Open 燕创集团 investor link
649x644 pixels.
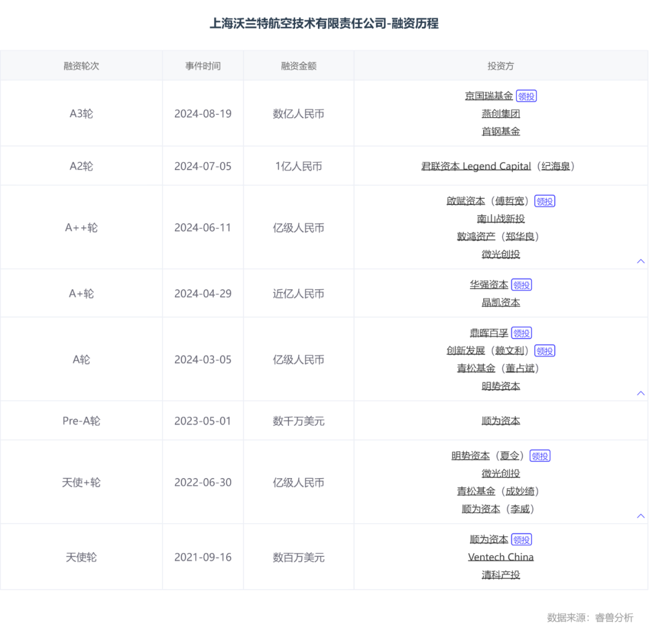pyautogui.click(x=501, y=114)
